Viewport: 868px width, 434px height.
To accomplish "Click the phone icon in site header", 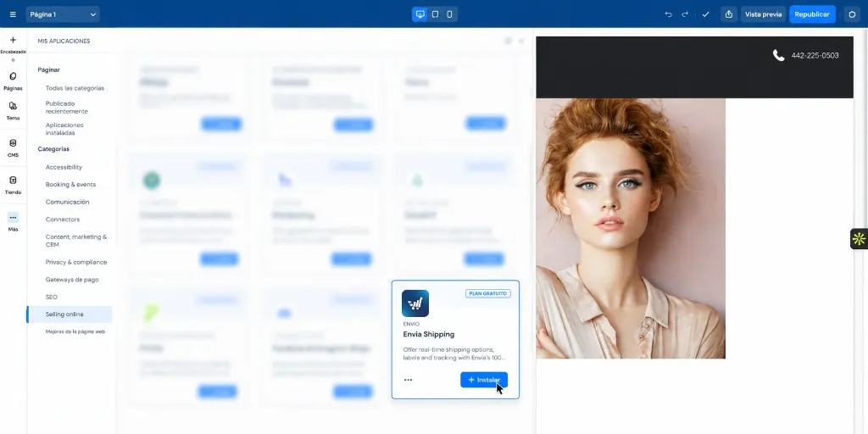I will (x=778, y=55).
